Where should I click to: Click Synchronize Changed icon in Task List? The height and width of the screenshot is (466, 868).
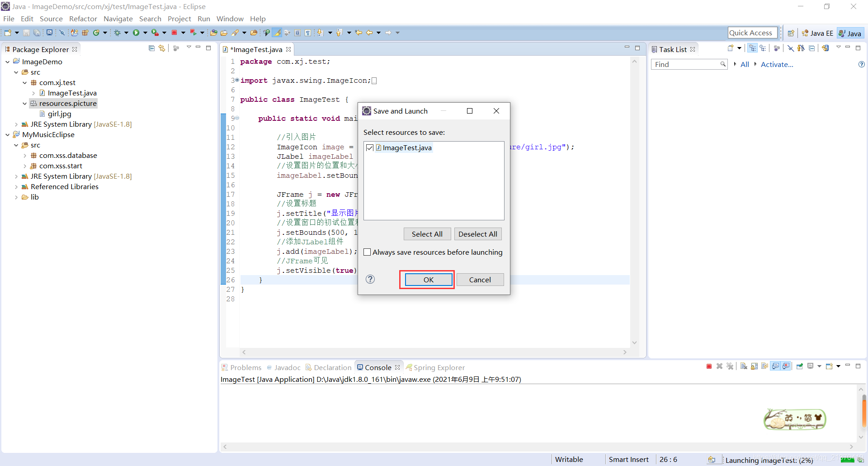click(826, 48)
